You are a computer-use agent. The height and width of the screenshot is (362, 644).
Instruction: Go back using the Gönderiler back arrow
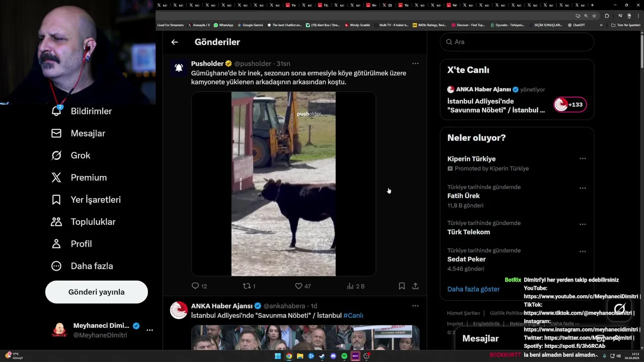175,42
